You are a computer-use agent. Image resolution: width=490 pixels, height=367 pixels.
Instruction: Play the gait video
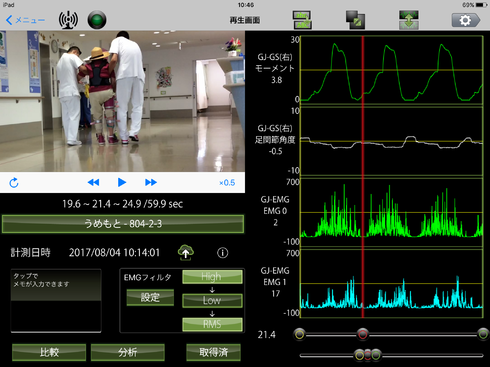(122, 182)
